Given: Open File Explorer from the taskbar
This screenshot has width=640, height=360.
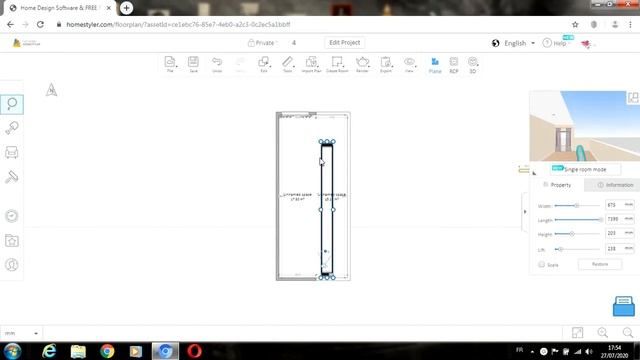Looking at the screenshot, I should [78, 351].
